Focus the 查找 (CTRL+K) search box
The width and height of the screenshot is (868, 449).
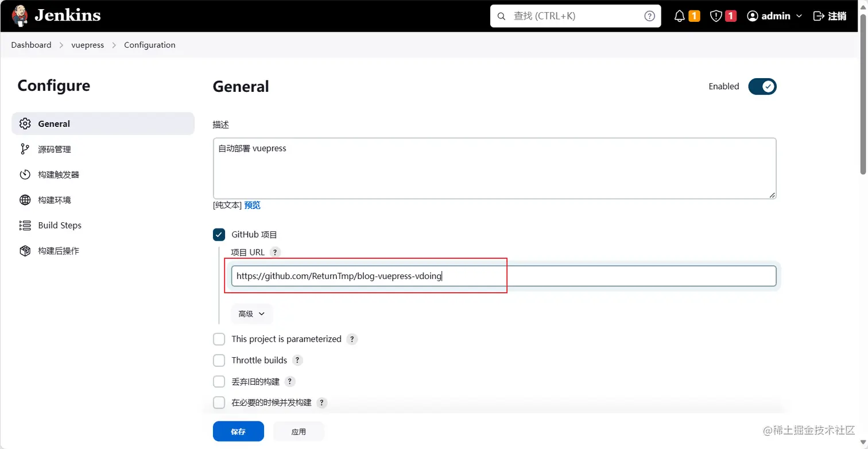pos(575,16)
